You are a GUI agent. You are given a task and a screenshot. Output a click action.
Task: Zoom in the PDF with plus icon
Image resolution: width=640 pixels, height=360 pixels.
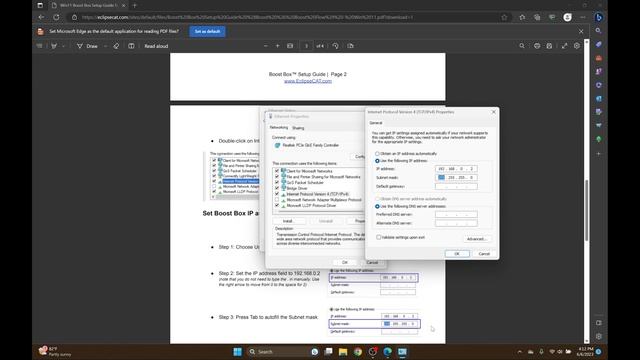tap(278, 46)
